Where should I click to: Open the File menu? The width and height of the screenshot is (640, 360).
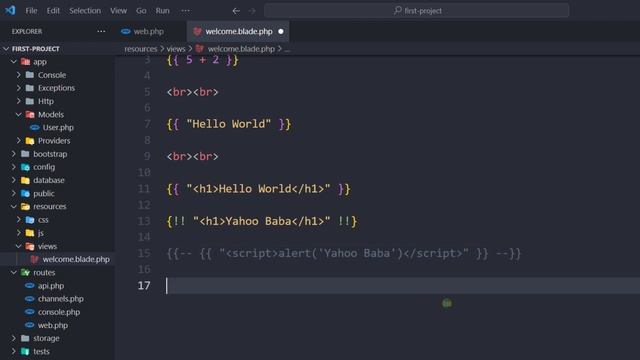(x=31, y=11)
